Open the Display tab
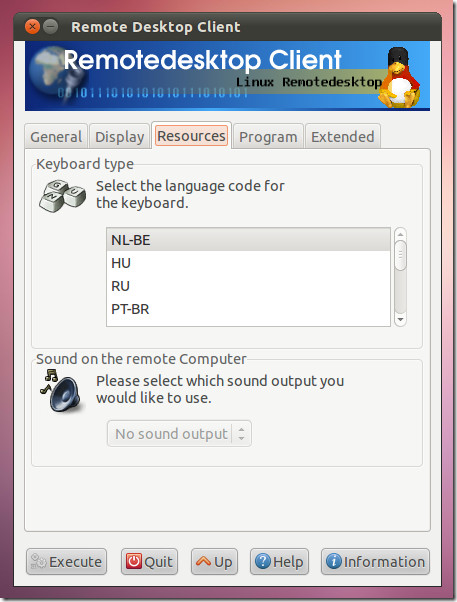The height and width of the screenshot is (602, 457). pos(119,136)
